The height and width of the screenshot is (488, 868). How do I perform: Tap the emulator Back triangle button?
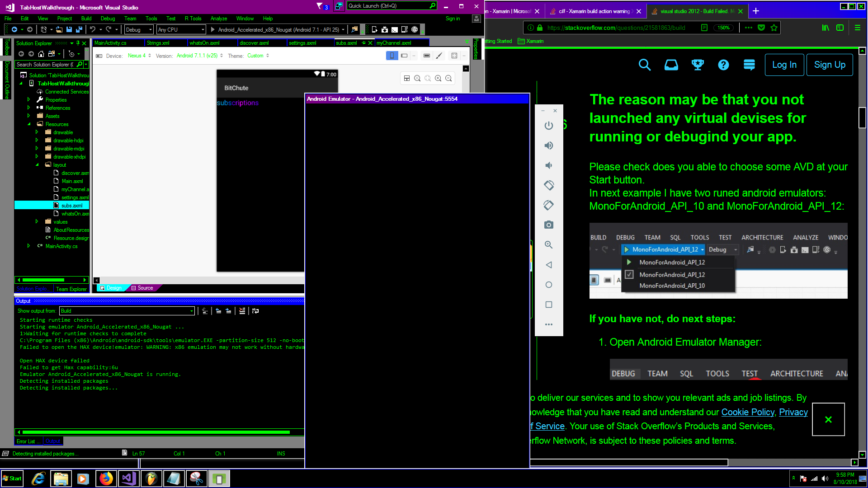[x=549, y=265]
